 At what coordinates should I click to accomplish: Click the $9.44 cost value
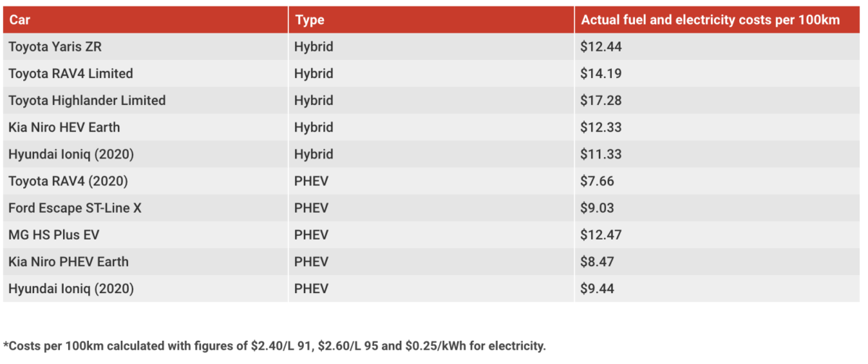[x=597, y=288]
